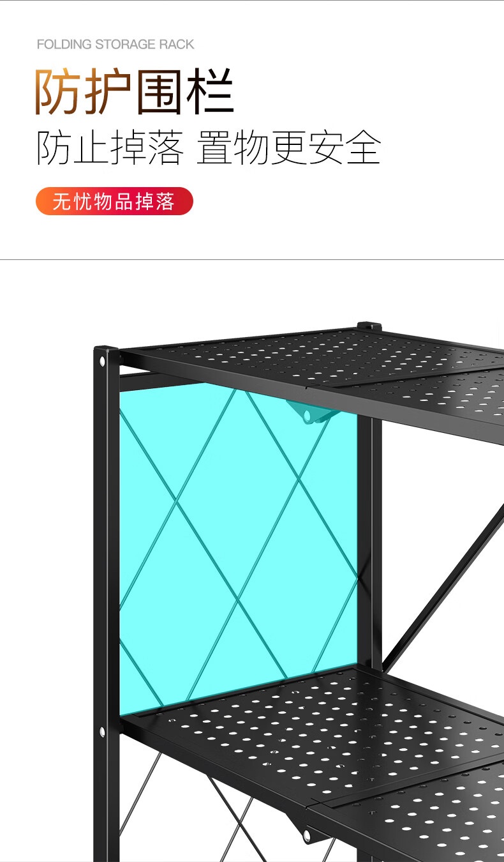Click the 置物更安全 subtitle text
The height and width of the screenshot is (862, 504).
pyautogui.click(x=289, y=147)
